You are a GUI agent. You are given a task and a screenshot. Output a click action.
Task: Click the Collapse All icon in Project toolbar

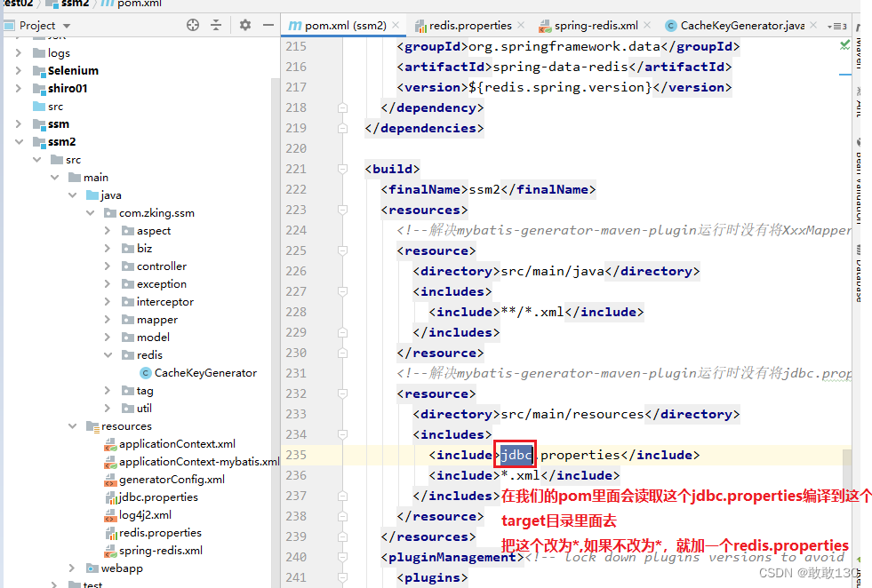click(x=216, y=25)
